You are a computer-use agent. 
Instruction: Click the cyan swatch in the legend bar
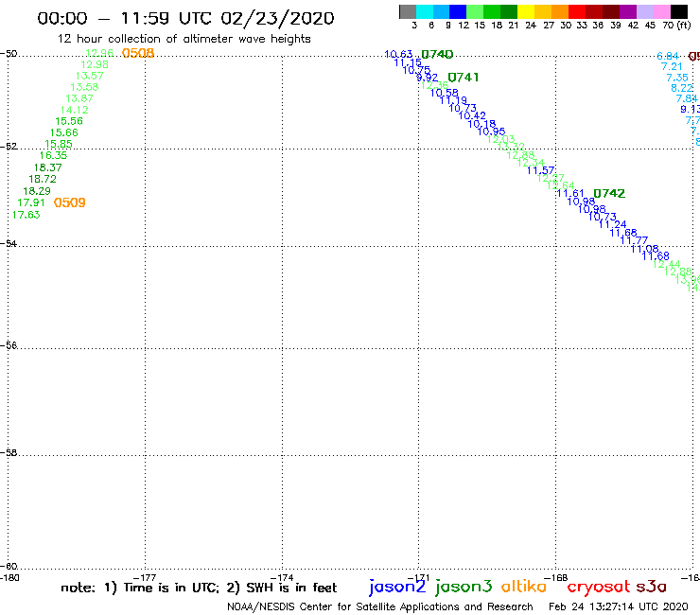tap(425, 12)
